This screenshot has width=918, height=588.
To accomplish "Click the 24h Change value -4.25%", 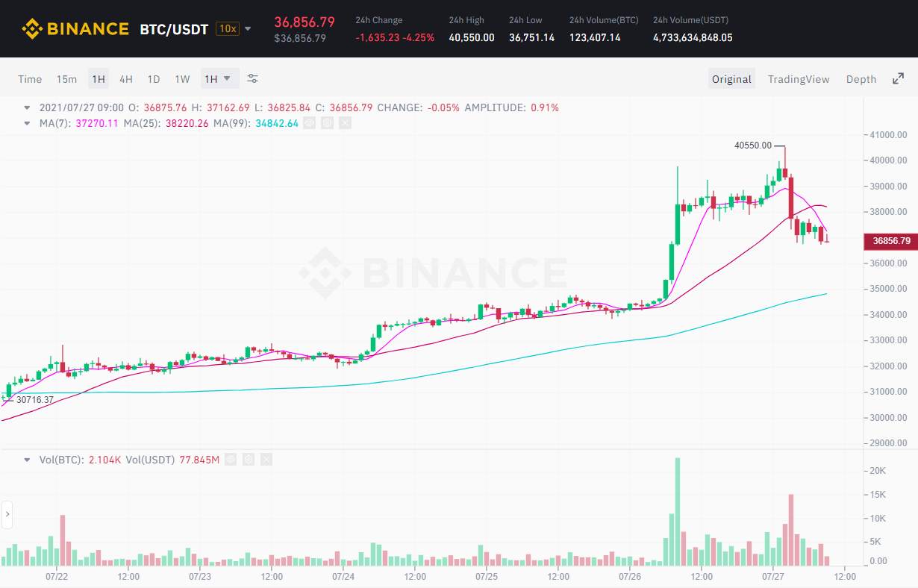I will click(418, 37).
